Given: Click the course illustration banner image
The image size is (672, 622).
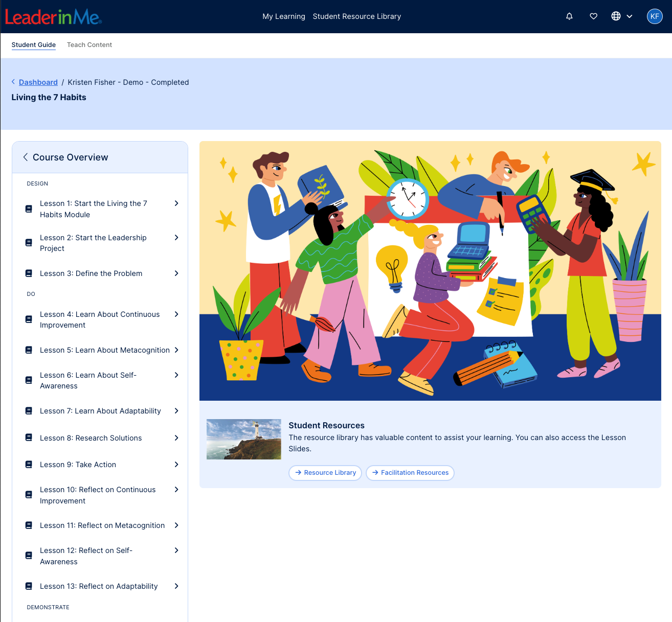Looking at the screenshot, I should 430,271.
